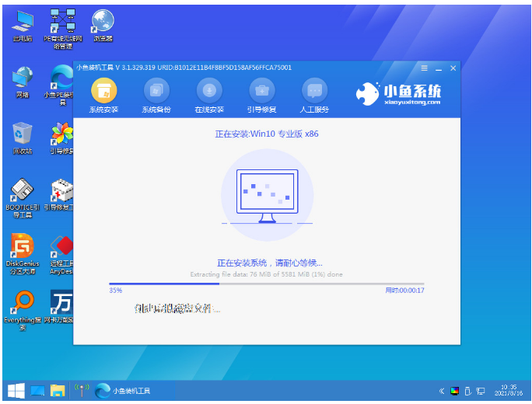The image size is (532, 404).
Task: Open the Windows Start menu
Action: [x=16, y=391]
